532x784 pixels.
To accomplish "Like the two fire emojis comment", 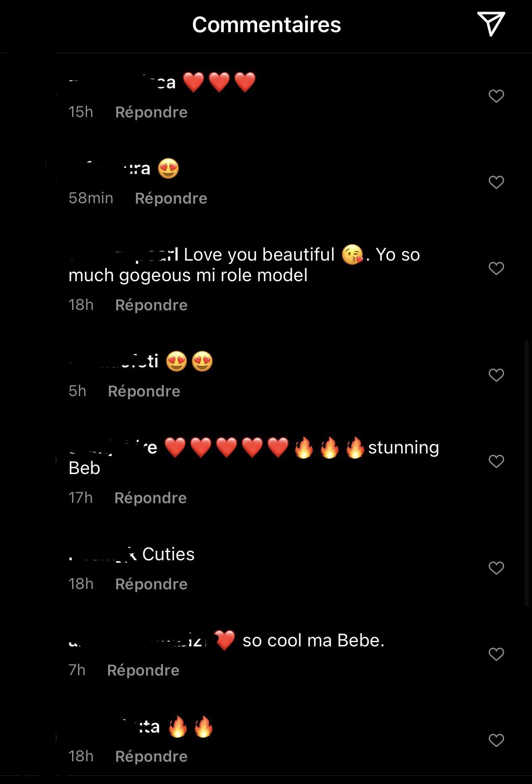I will tap(496, 740).
